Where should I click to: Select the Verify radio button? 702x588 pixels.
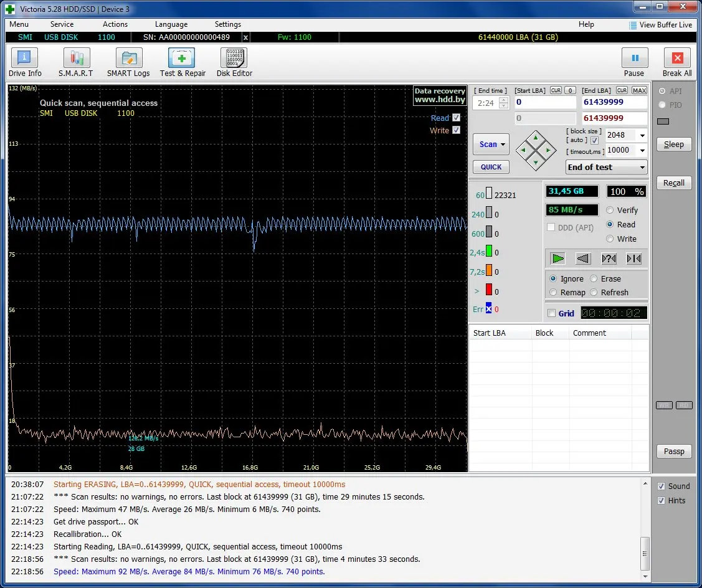click(x=610, y=211)
